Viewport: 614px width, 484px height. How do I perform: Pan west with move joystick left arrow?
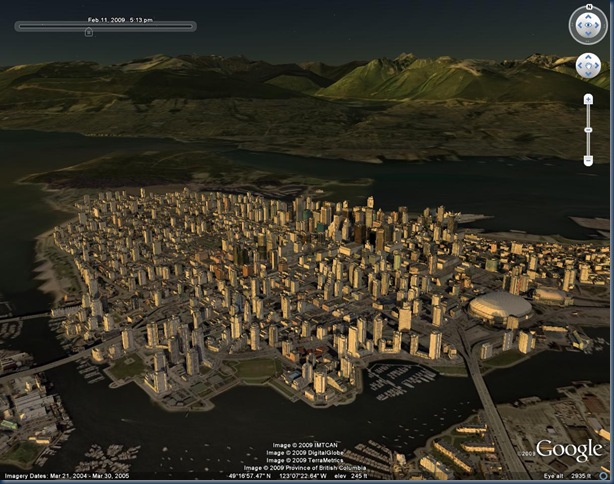coord(580,65)
